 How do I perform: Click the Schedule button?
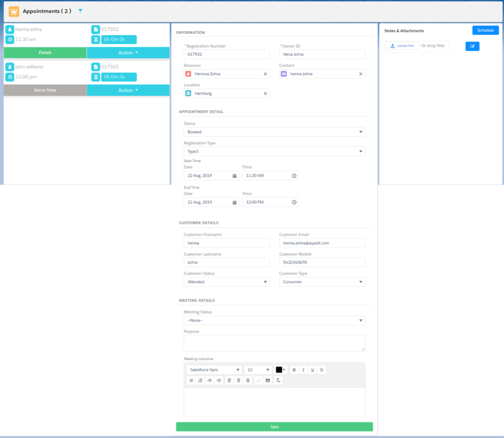coord(485,31)
